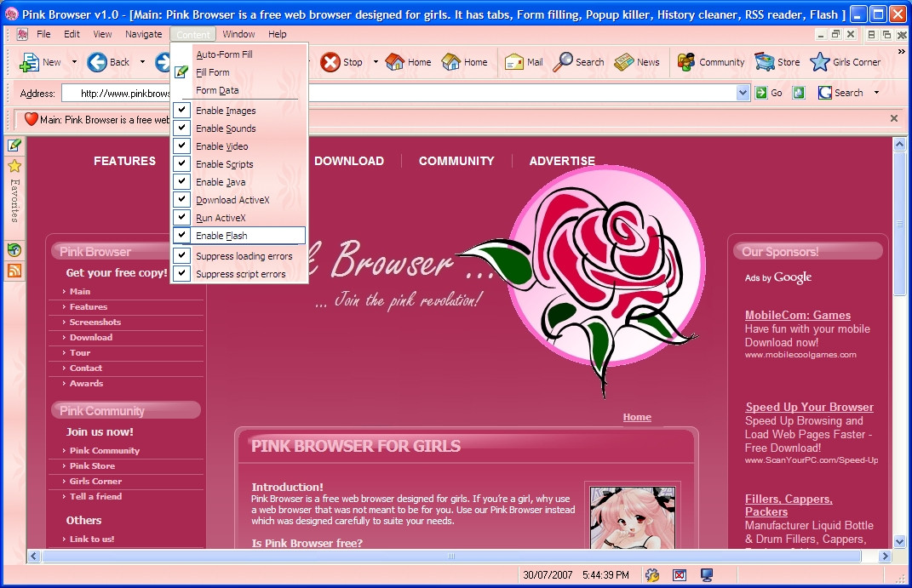The height and width of the screenshot is (588, 912).
Task: Click the form fill pencil icon in the sidebar
Action: [14, 146]
